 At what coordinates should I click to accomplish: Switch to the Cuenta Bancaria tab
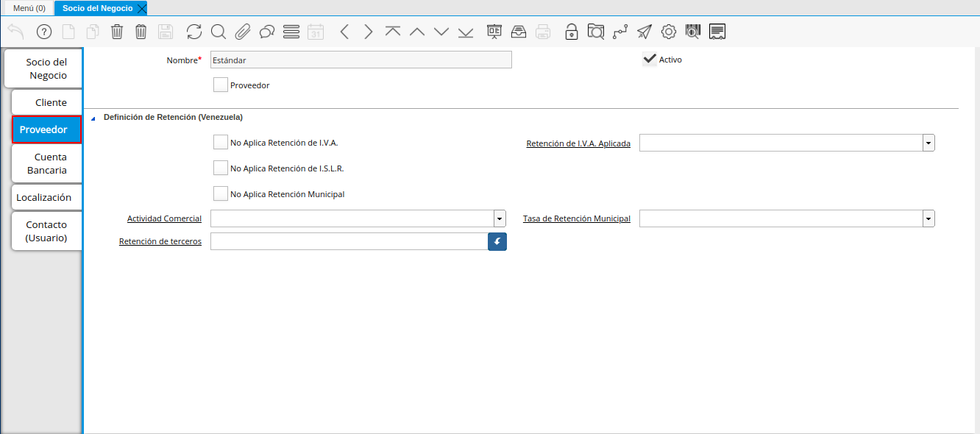click(47, 163)
